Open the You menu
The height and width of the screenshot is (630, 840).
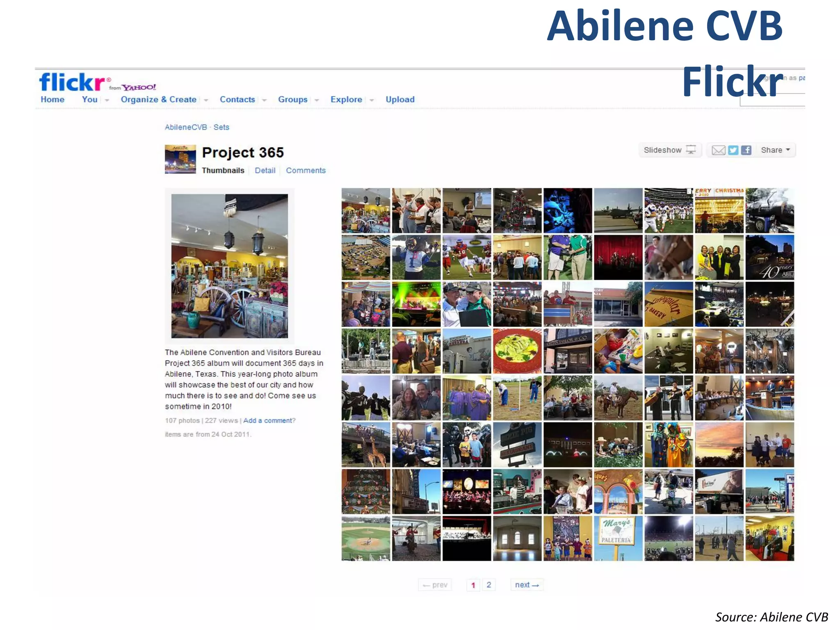89,99
